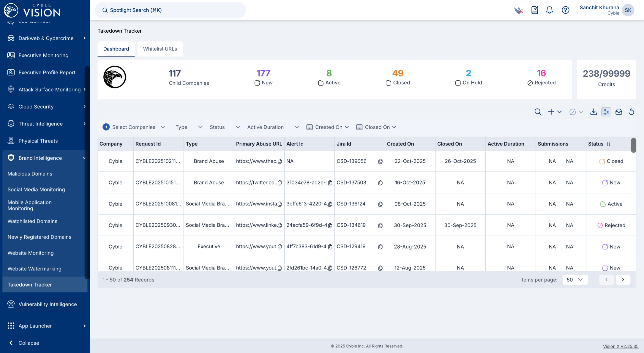Image resolution: width=644 pixels, height=353 pixels.
Task: Click the company eagle logo thumbnail
Action: tap(115, 77)
